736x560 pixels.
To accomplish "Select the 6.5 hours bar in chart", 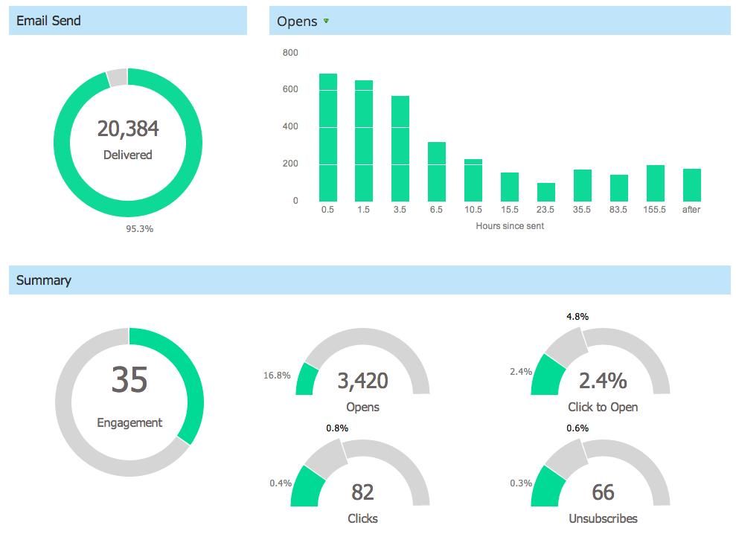I will click(437, 172).
